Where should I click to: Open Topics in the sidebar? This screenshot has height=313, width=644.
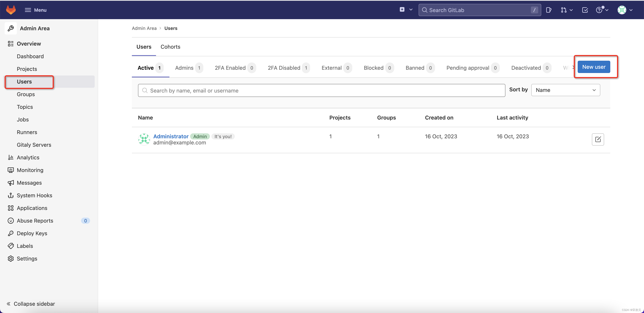pyautogui.click(x=25, y=107)
